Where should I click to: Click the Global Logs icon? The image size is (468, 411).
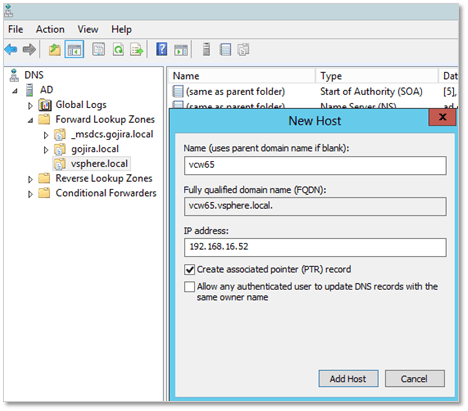tap(45, 105)
